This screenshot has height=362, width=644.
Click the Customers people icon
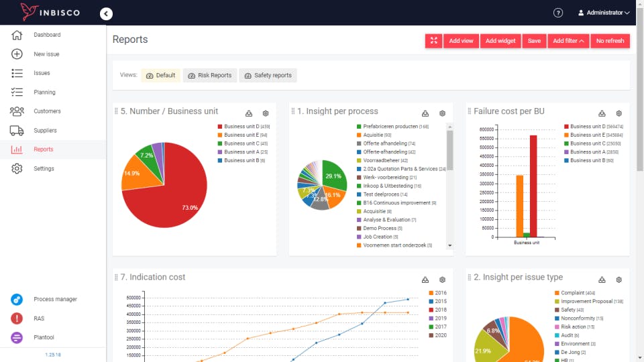pyautogui.click(x=17, y=111)
